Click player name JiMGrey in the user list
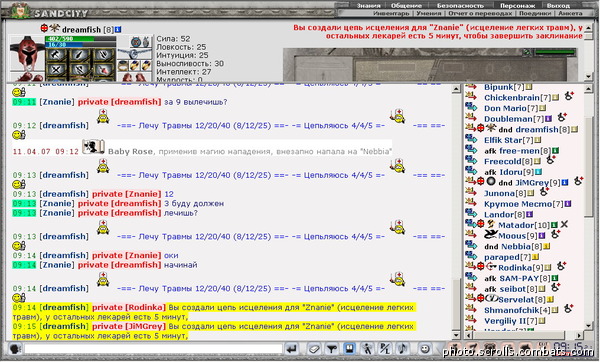The image size is (600, 362). pyautogui.click(x=532, y=183)
